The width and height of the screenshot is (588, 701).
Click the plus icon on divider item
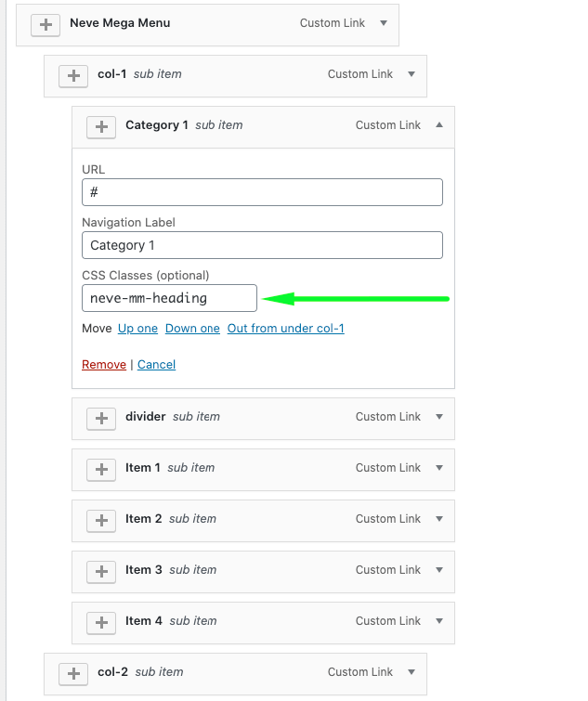click(100, 418)
